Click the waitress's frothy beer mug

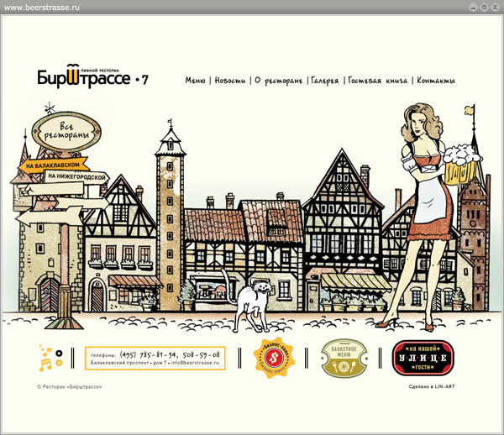[463, 165]
